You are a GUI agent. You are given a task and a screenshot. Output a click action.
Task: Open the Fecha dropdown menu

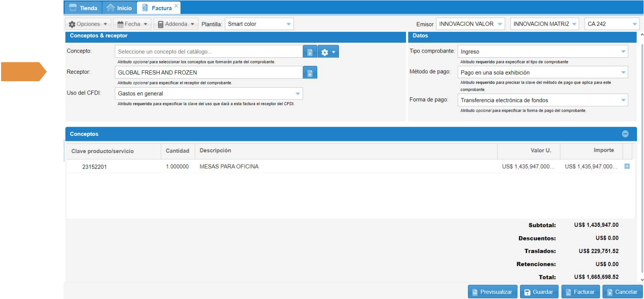click(132, 24)
